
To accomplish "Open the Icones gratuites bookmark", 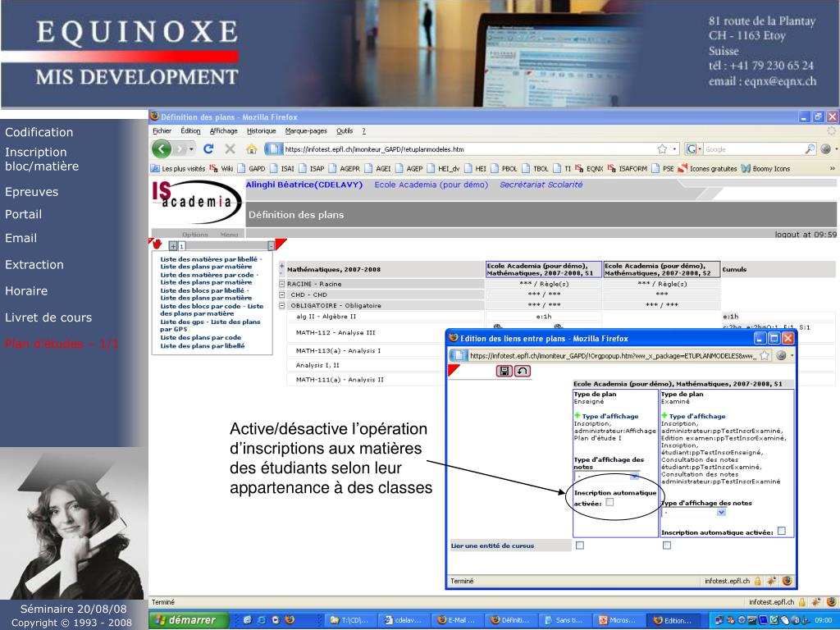I will (x=708, y=168).
